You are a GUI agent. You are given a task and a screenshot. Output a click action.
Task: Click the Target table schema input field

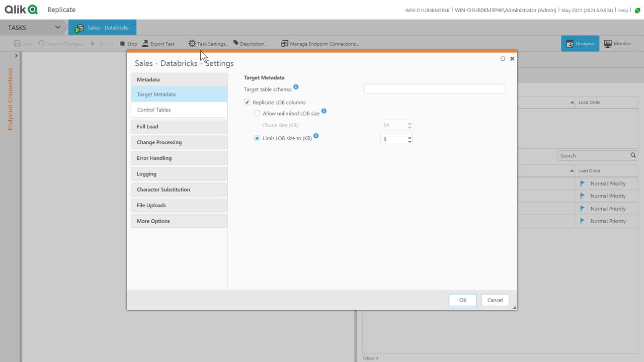[435, 89]
